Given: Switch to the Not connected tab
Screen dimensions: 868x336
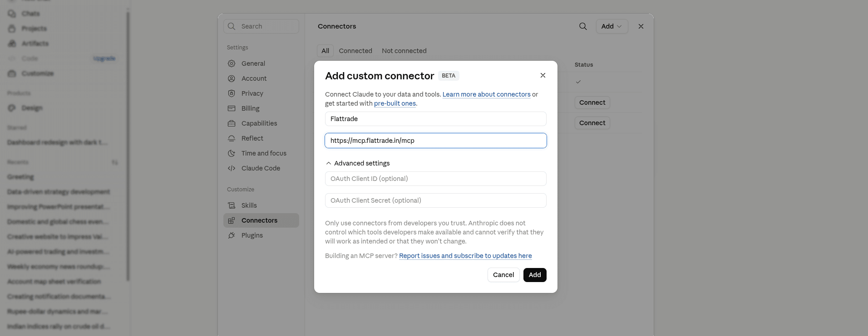Looking at the screenshot, I should coord(404,51).
